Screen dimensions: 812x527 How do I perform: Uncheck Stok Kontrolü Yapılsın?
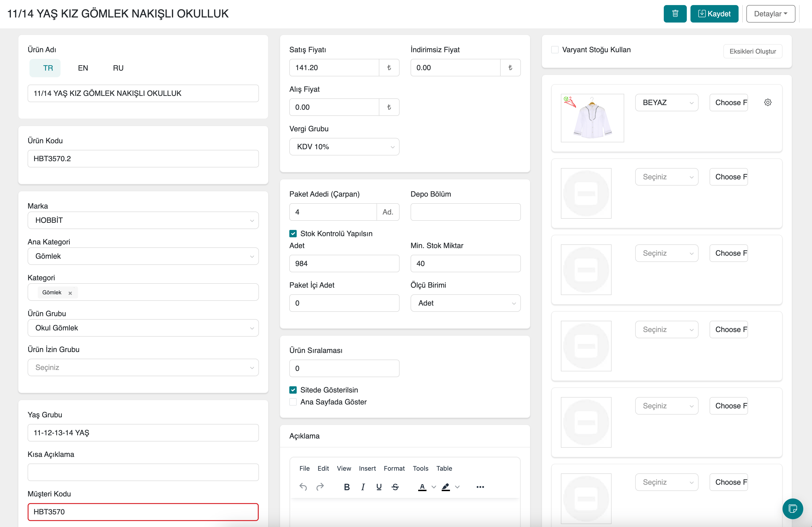pos(293,234)
